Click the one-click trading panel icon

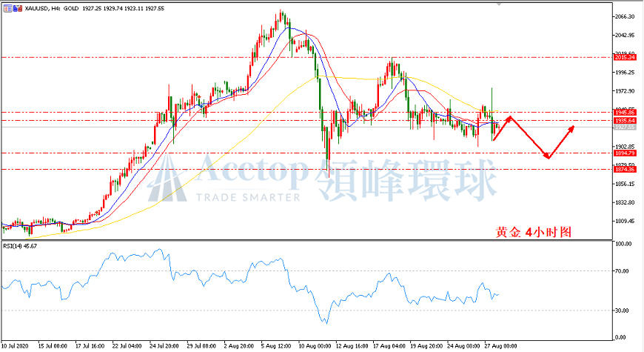click(x=8, y=8)
